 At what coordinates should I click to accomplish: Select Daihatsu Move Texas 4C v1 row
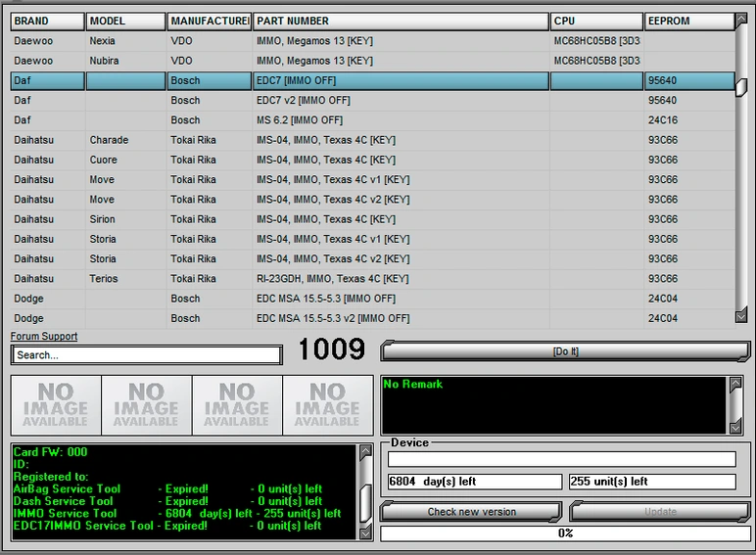tap(373, 180)
